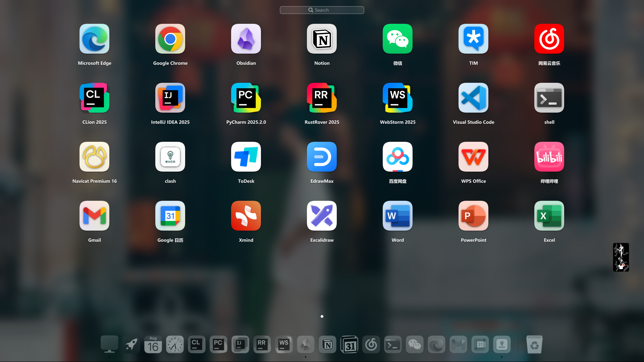
Task: Open Excel from Launchpad grid
Action: coord(549,216)
